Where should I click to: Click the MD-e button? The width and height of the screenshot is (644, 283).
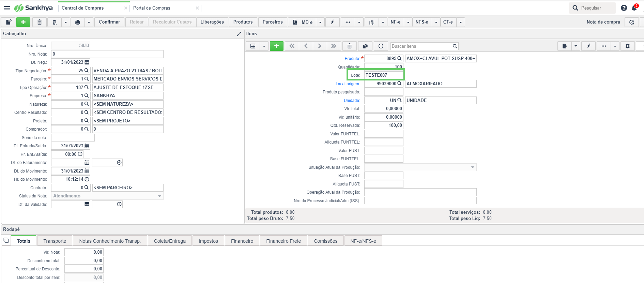pyautogui.click(x=303, y=22)
